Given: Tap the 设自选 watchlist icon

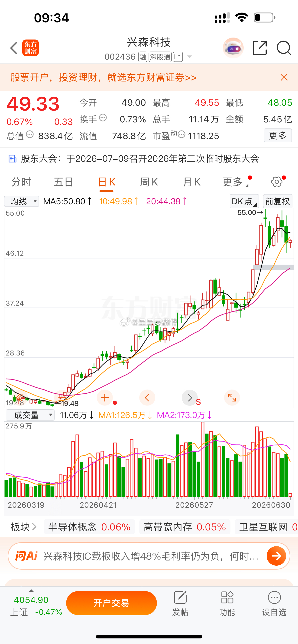Looking at the screenshot, I should [x=274, y=598].
